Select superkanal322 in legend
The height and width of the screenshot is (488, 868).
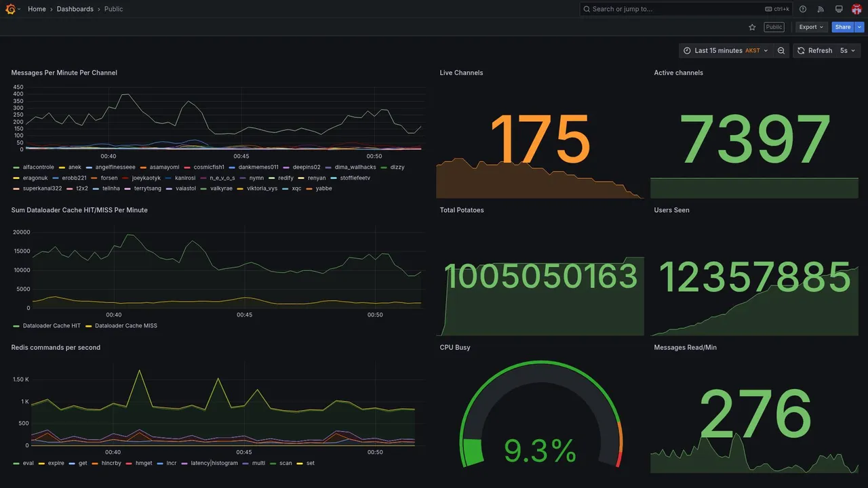42,188
